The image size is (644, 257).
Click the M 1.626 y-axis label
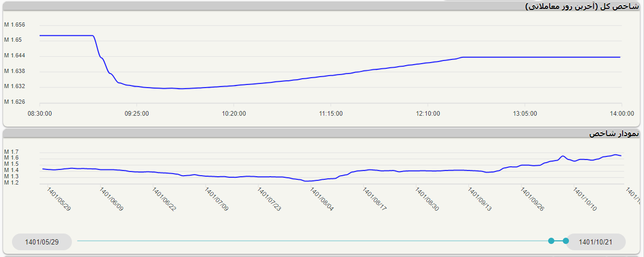pyautogui.click(x=15, y=102)
